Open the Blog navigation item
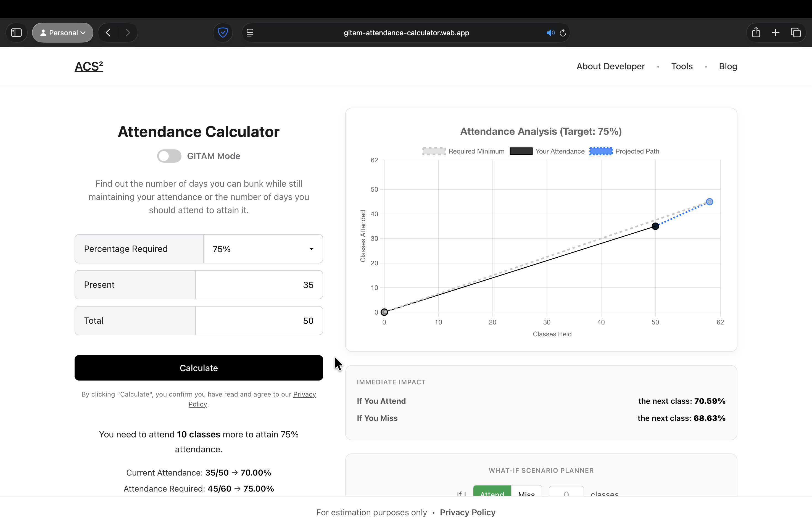 pyautogui.click(x=728, y=66)
